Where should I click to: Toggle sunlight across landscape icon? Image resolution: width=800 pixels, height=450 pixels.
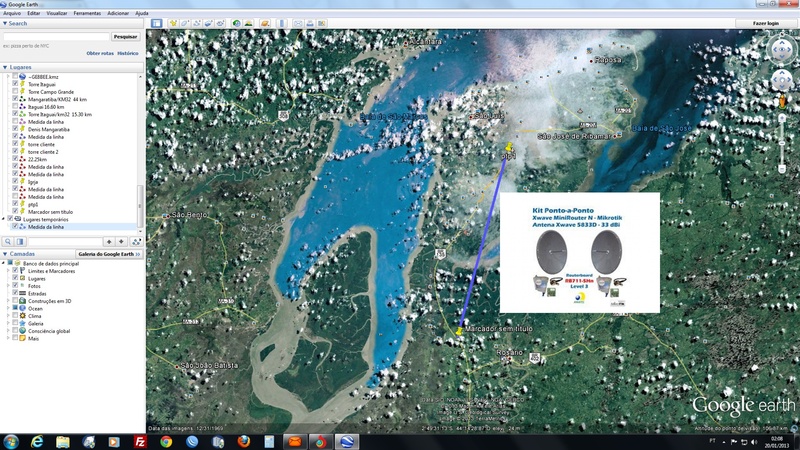point(248,23)
